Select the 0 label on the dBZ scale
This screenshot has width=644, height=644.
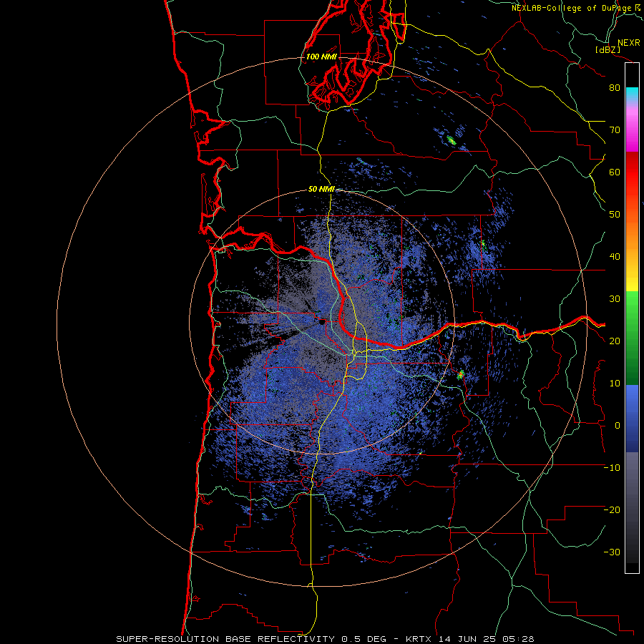pos(618,426)
